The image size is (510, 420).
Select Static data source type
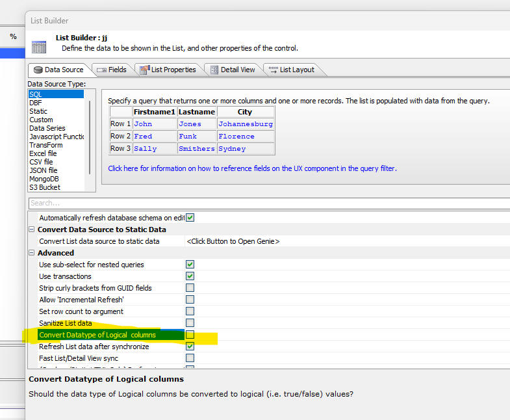tap(56, 111)
